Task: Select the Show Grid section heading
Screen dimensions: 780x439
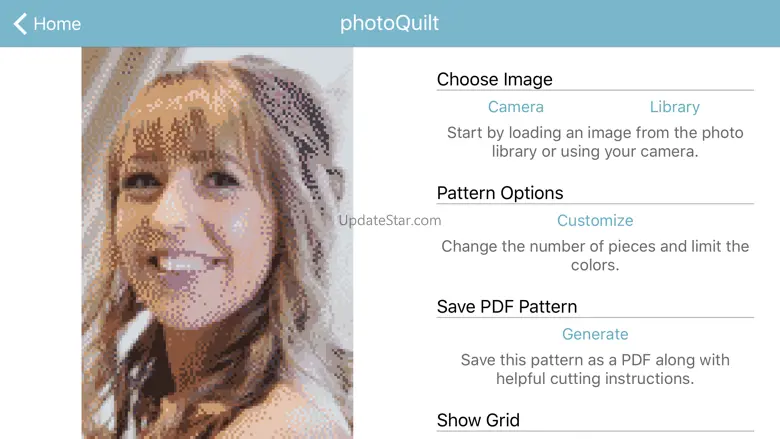Action: point(478,420)
